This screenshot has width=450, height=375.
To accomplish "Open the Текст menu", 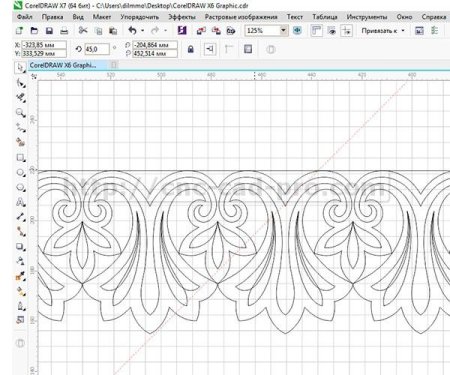I will [295, 17].
